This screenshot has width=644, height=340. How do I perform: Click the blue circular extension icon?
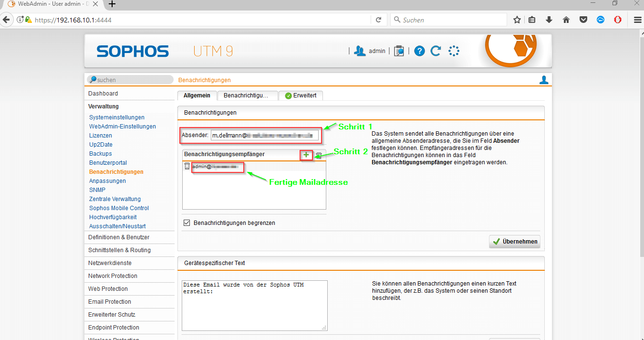click(601, 20)
